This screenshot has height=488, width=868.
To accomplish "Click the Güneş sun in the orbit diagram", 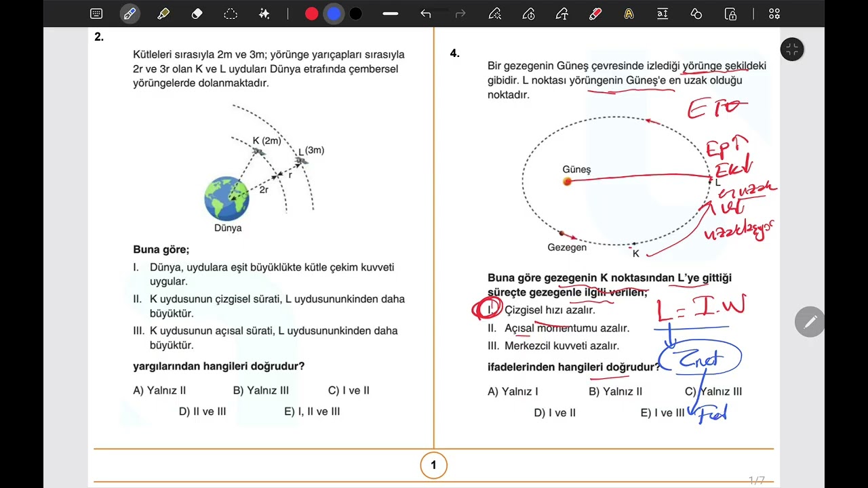I will 567,181.
